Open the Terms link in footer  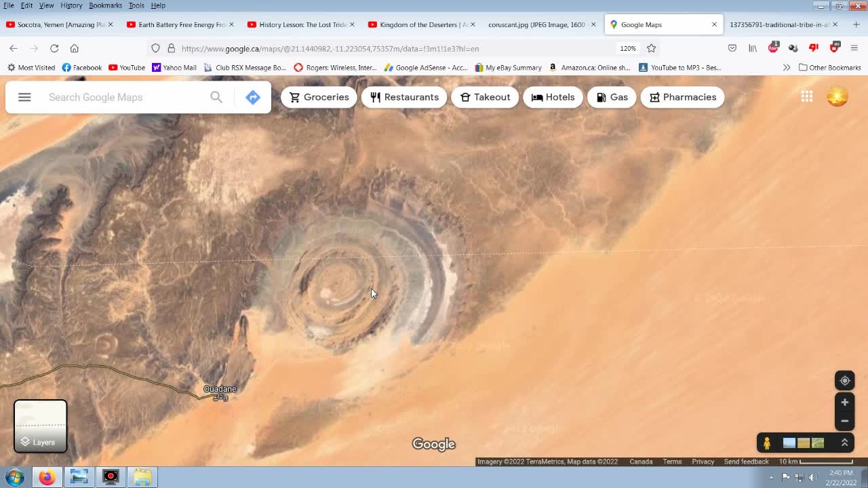click(x=672, y=462)
